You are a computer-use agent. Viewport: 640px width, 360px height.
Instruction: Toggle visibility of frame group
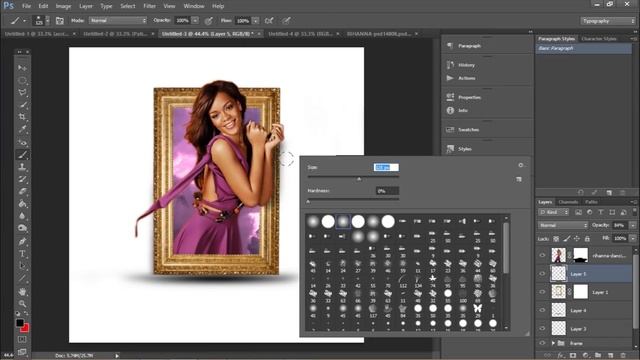[542, 343]
